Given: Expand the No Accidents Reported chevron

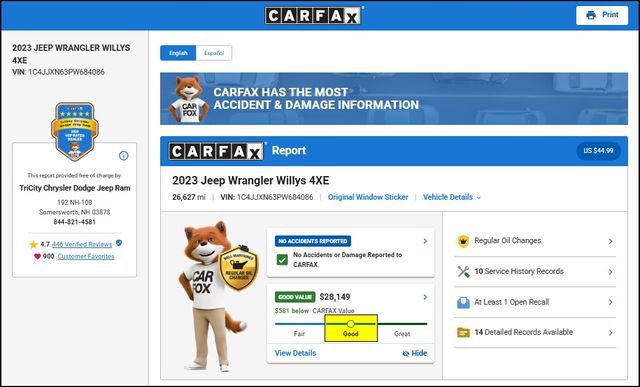Looking at the screenshot, I should coord(425,241).
